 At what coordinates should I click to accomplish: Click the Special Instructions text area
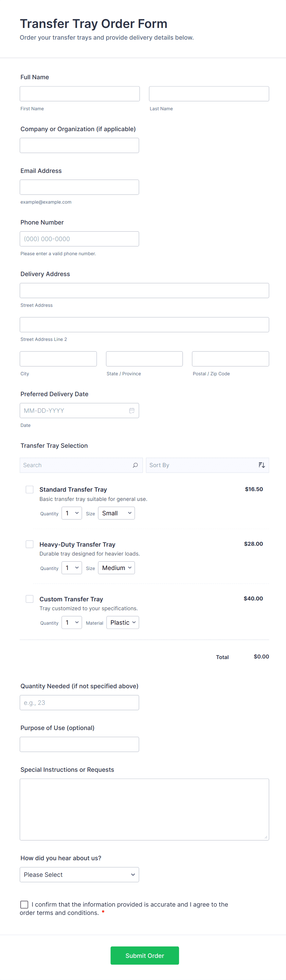[x=144, y=809]
